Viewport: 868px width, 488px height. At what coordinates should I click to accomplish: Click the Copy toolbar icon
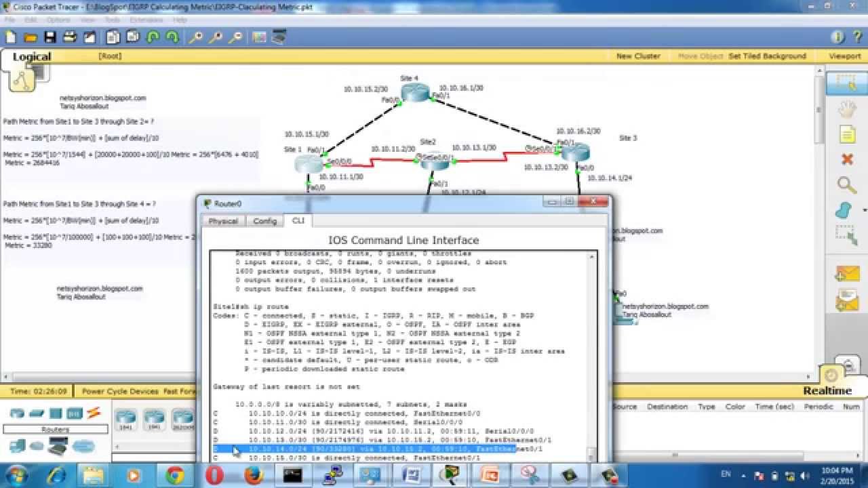pyautogui.click(x=113, y=37)
